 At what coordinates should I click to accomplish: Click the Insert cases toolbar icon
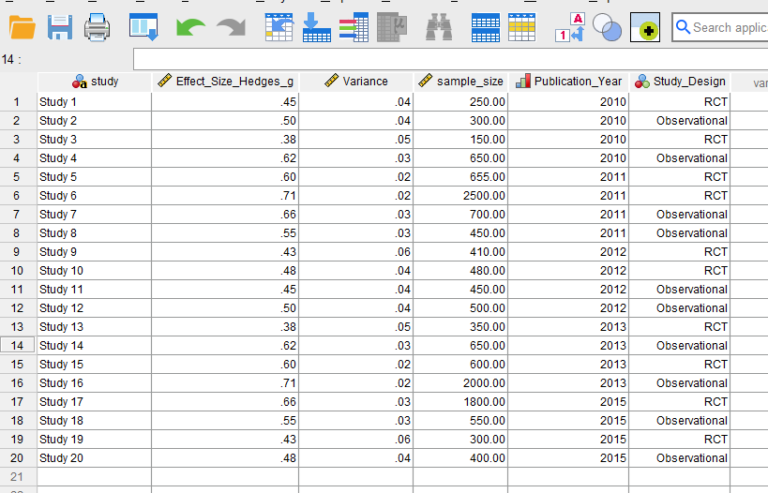(x=485, y=28)
